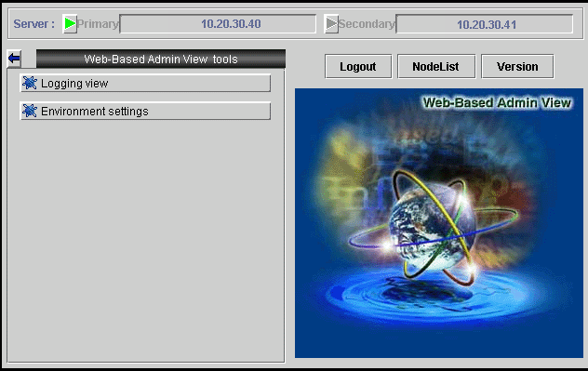588x371 pixels.
Task: Click the blue back arrow button
Action: 14,59
